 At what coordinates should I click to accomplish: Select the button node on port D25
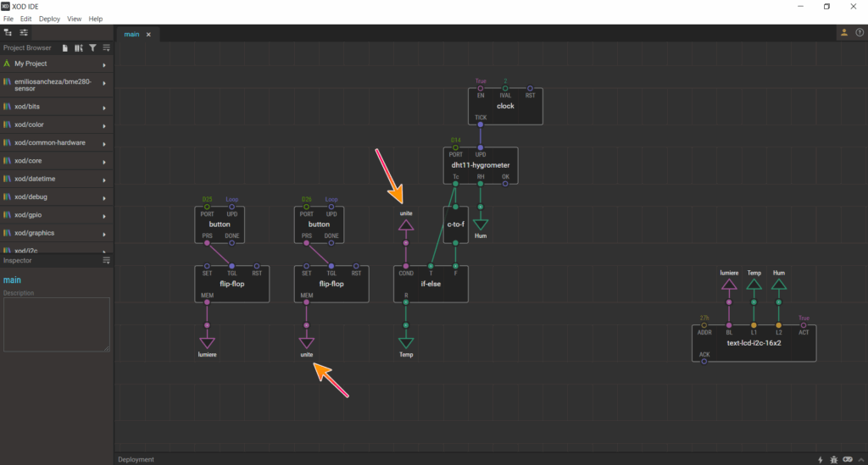pyautogui.click(x=220, y=224)
